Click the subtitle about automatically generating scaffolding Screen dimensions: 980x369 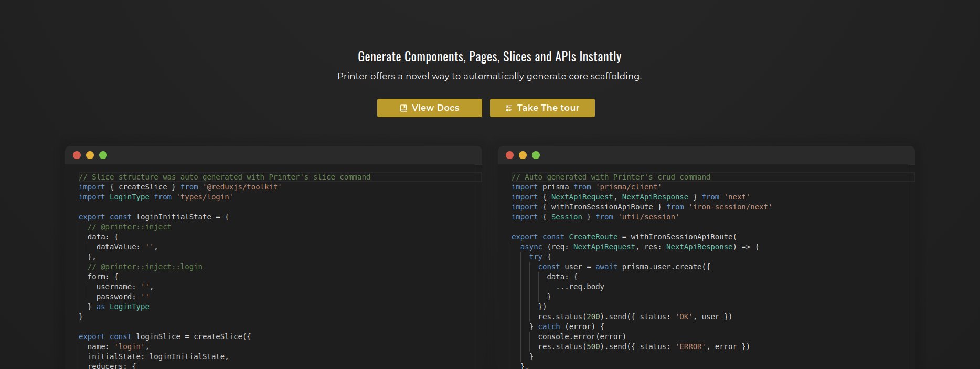coord(489,76)
